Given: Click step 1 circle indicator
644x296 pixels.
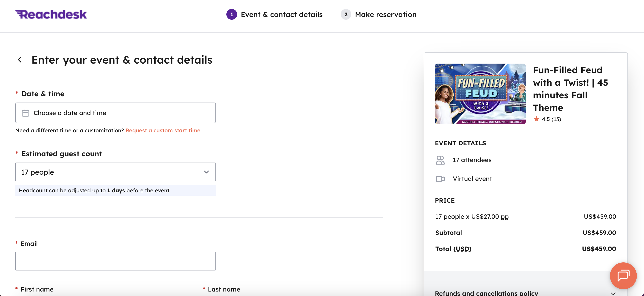Looking at the screenshot, I should [232, 15].
